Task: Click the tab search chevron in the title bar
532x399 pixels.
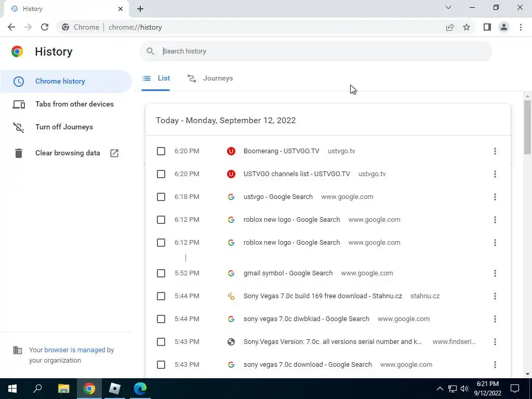Action: click(x=448, y=7)
